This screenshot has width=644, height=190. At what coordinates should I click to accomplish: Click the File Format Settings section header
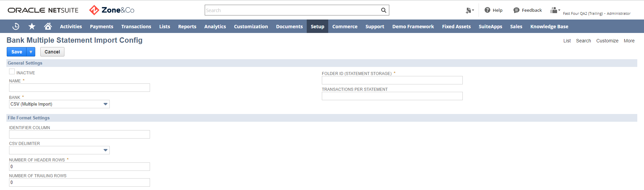[322, 118]
